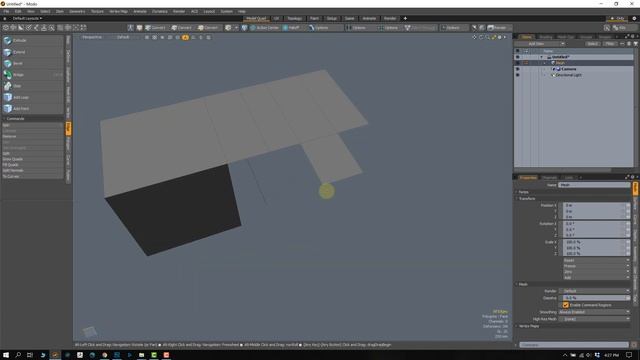The height and width of the screenshot is (360, 640).
Task: Open Task View on the taskbar
Action: pyautogui.click(x=30, y=355)
